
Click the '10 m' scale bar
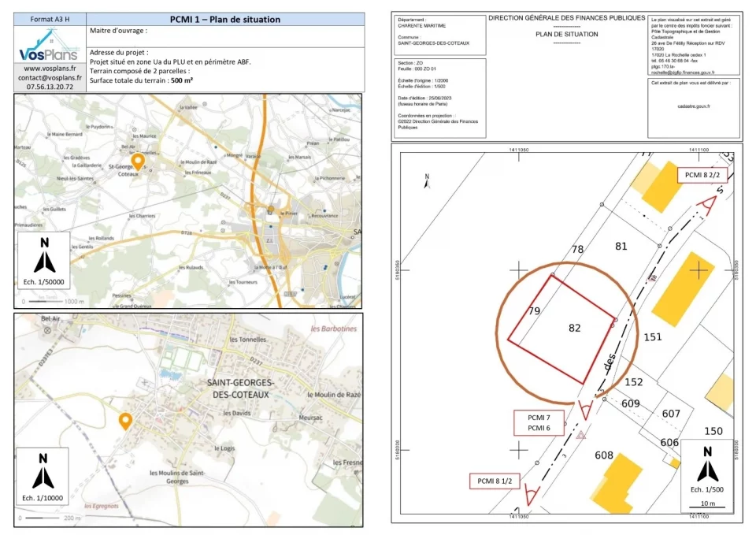tap(708, 504)
